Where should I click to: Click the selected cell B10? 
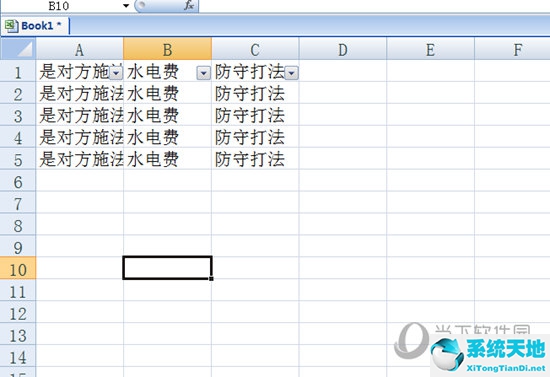(x=167, y=268)
